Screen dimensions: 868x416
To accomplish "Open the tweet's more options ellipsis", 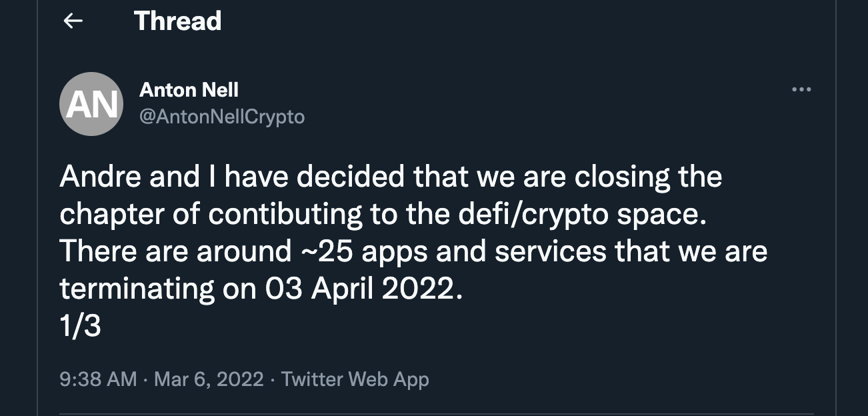I will click(801, 89).
